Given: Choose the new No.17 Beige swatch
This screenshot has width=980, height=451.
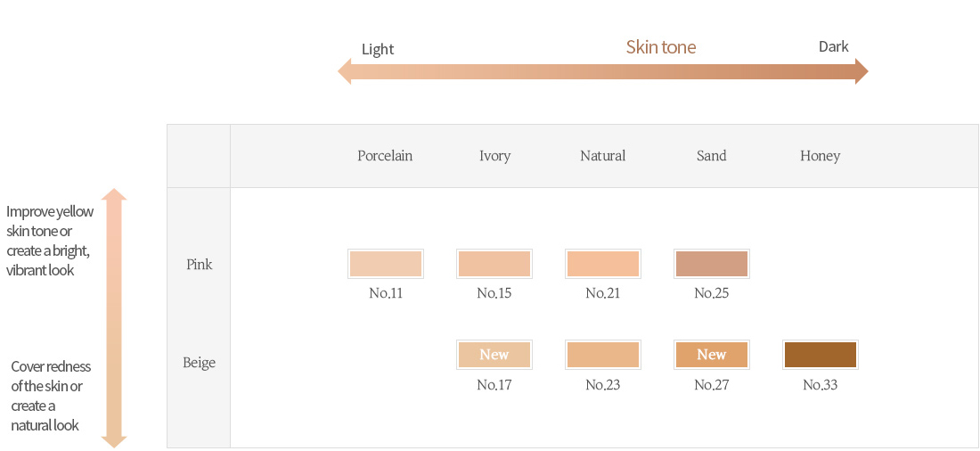Looking at the screenshot, I should pyautogui.click(x=494, y=355).
